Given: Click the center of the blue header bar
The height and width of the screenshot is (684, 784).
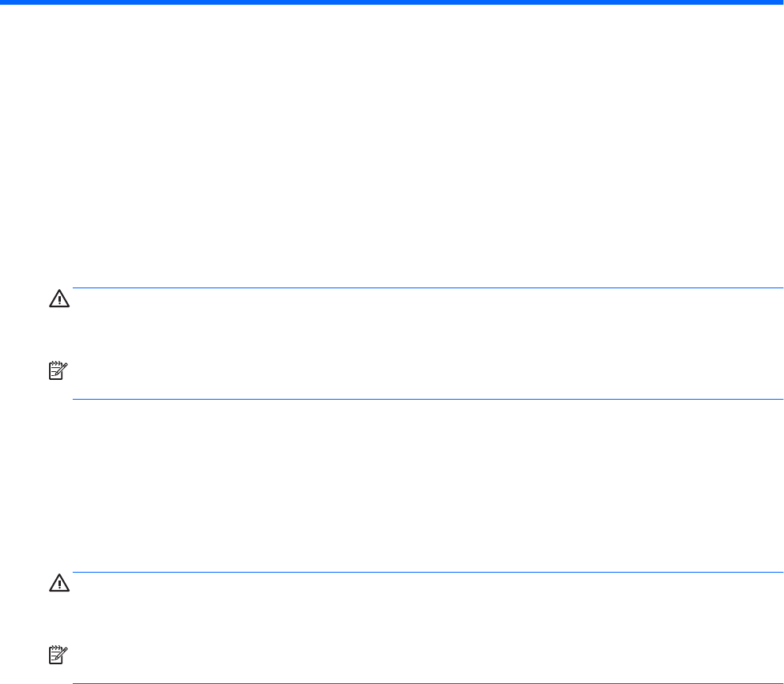Looking at the screenshot, I should point(392,2).
